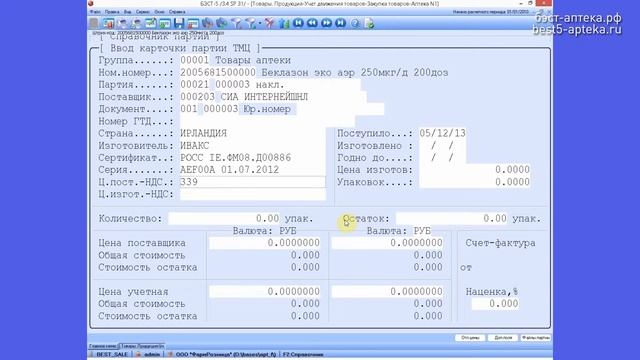Open the small dropdown arrow beside filter icon

point(260,23)
